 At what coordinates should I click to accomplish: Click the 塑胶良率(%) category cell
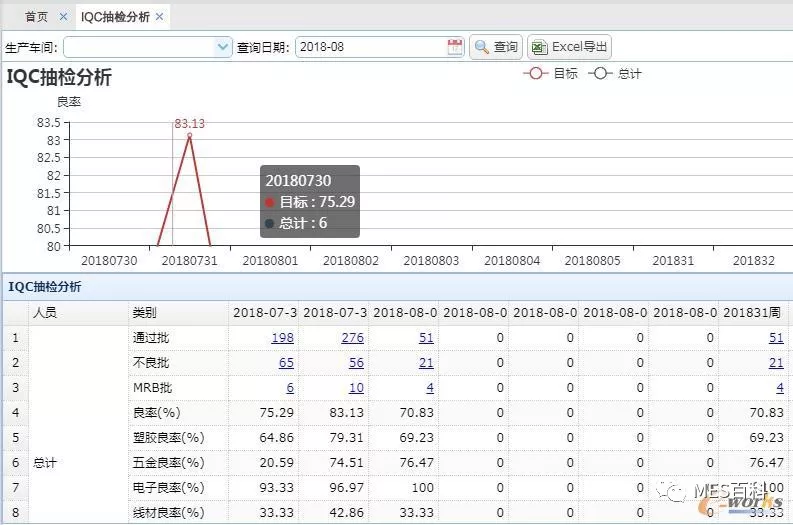pos(178,438)
